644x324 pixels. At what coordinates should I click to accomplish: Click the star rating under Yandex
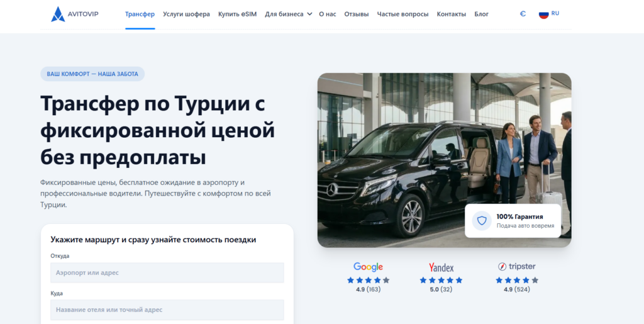(x=441, y=281)
